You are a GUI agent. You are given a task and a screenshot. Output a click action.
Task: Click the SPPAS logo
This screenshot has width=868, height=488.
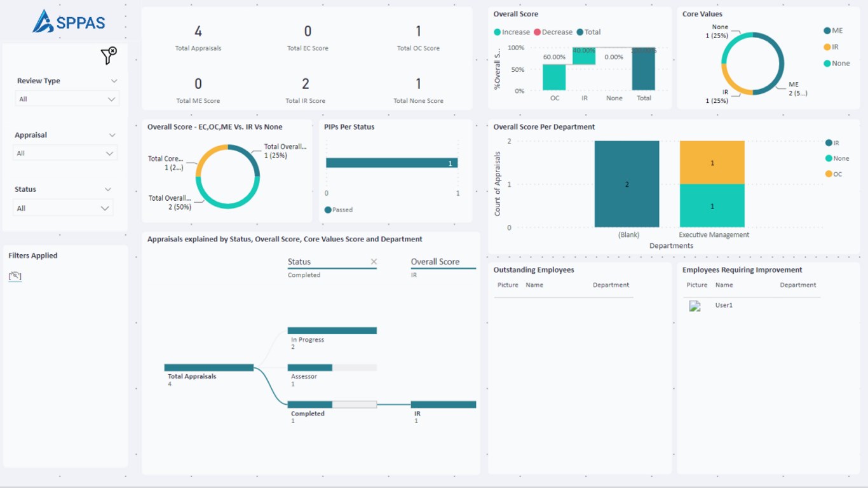(x=69, y=22)
